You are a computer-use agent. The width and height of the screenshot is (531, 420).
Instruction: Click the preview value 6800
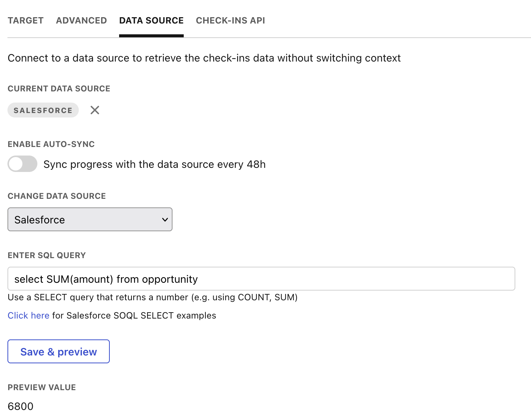pyautogui.click(x=21, y=406)
